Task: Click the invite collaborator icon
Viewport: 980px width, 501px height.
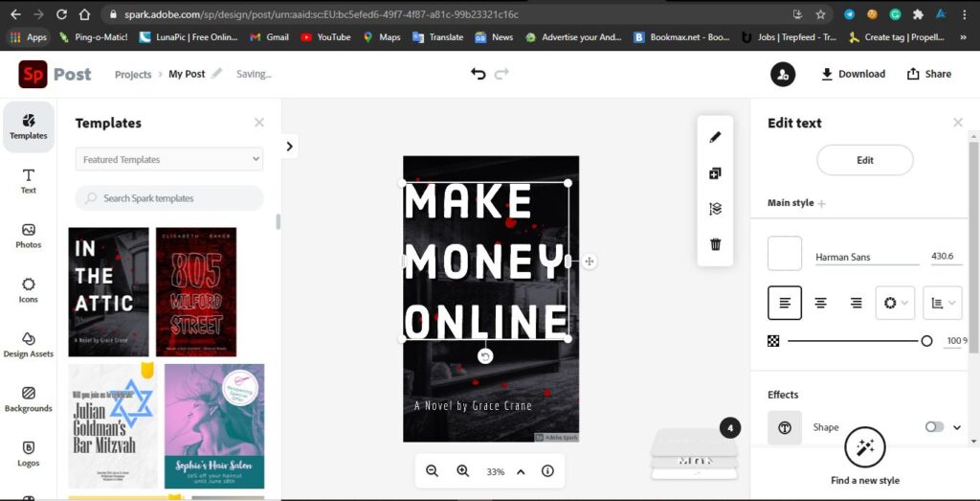Action: point(783,75)
